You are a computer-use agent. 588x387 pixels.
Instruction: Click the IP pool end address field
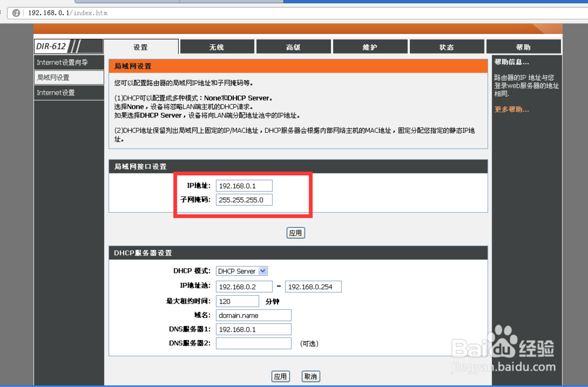pos(313,287)
